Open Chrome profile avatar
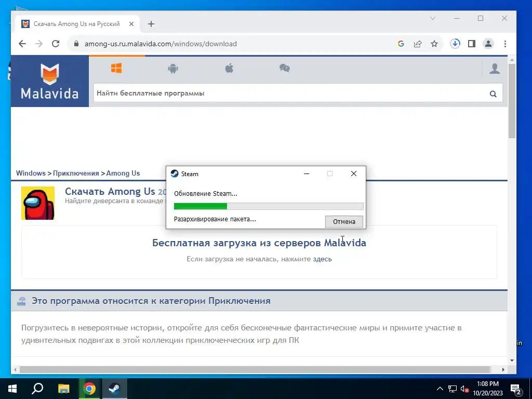The image size is (532, 399). click(x=488, y=44)
